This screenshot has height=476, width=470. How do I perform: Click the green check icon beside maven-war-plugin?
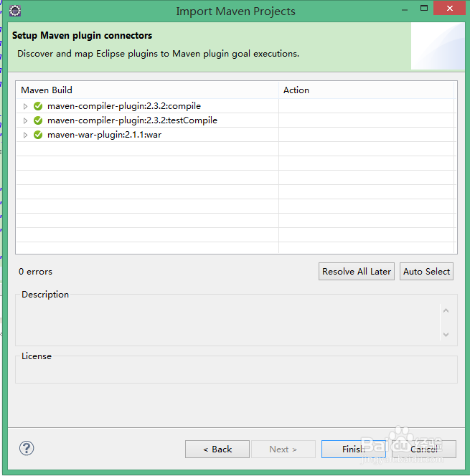tap(38, 135)
